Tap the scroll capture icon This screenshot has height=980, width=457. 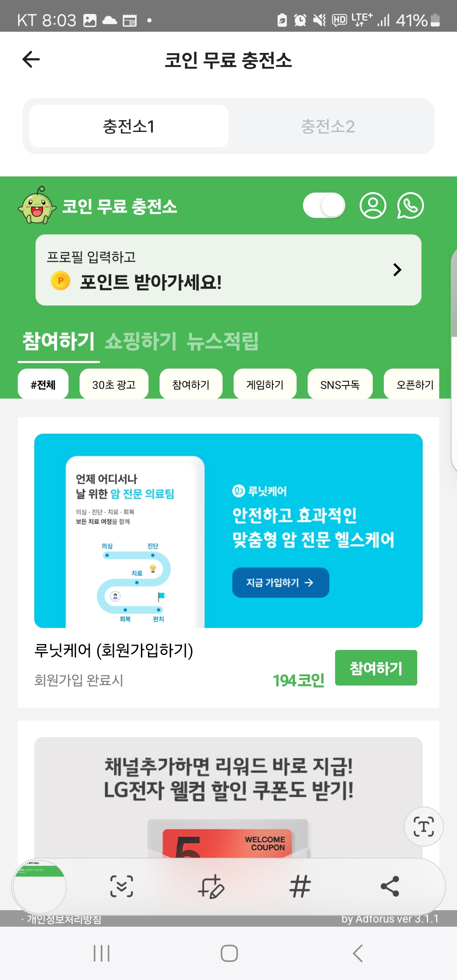pyautogui.click(x=121, y=886)
